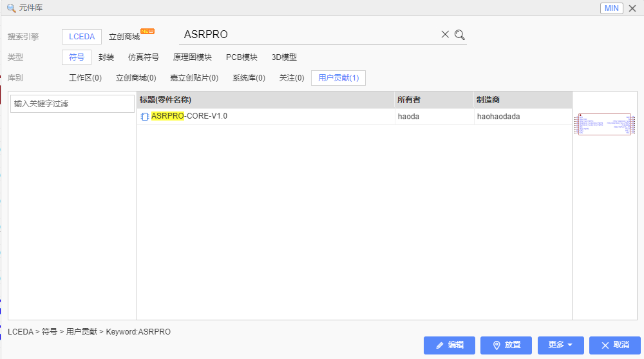Click the 放置 button
Screen dimensions: 644x359
coord(506,345)
